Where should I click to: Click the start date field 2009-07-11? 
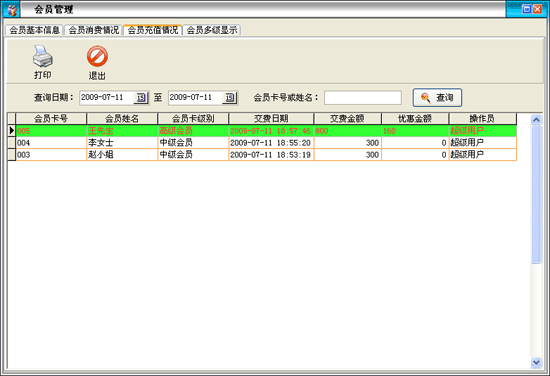107,98
